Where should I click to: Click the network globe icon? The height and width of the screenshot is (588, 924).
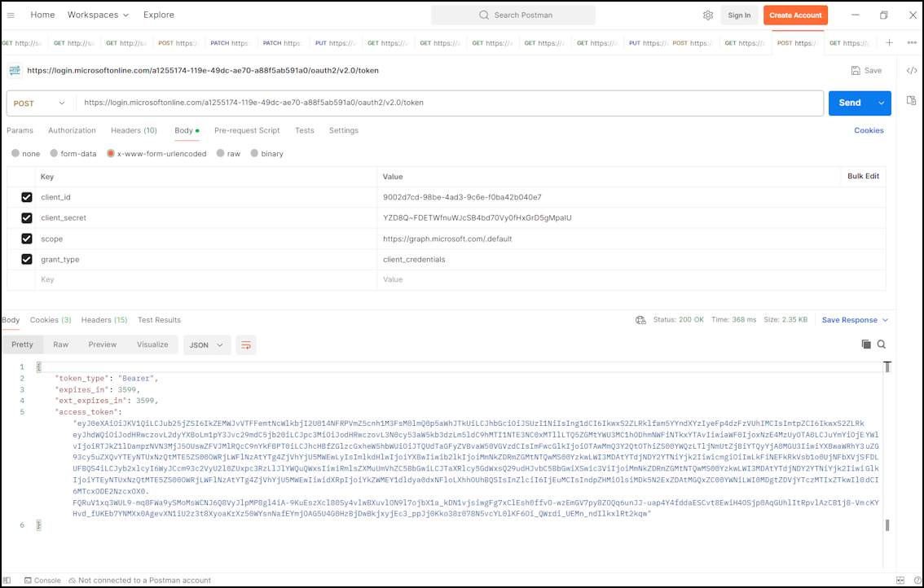(640, 320)
